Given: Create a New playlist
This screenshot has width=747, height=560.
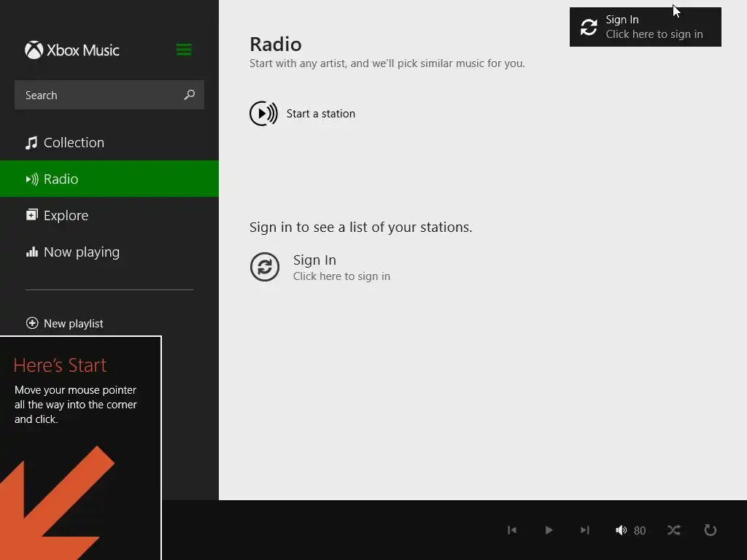Looking at the screenshot, I should (x=65, y=323).
